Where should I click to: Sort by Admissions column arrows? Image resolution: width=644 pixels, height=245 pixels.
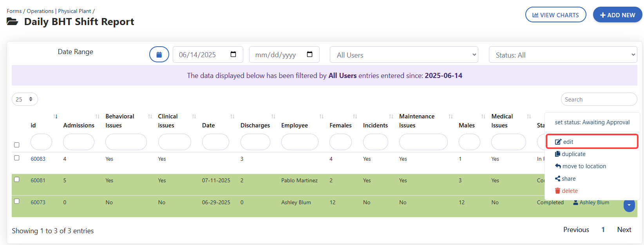[x=98, y=116]
